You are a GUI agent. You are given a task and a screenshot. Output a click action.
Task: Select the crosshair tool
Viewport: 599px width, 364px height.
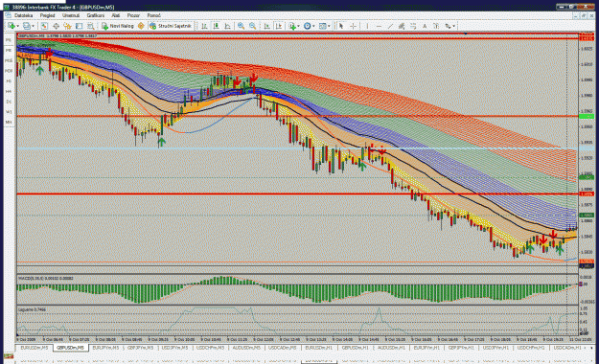[x=354, y=26]
